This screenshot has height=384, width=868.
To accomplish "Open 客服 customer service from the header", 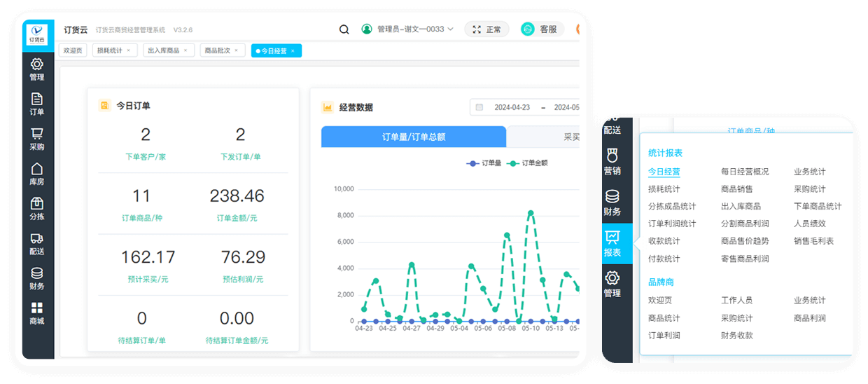I will click(539, 29).
